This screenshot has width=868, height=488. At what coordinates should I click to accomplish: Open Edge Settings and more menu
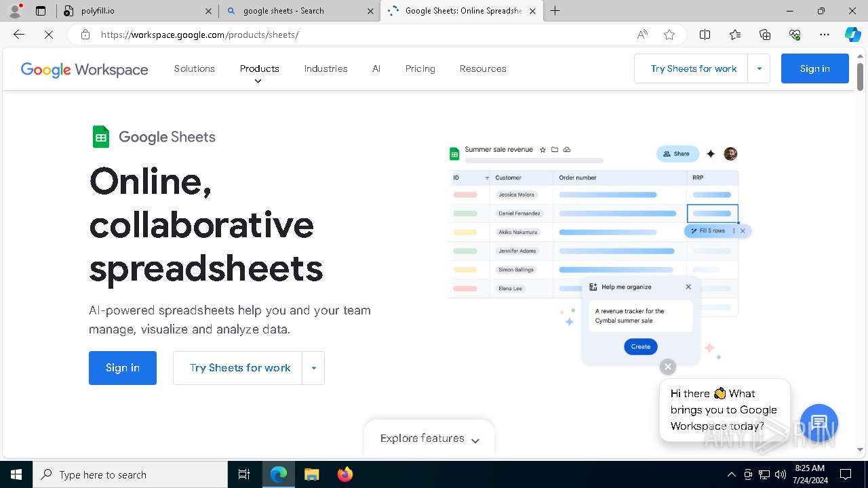(x=825, y=35)
